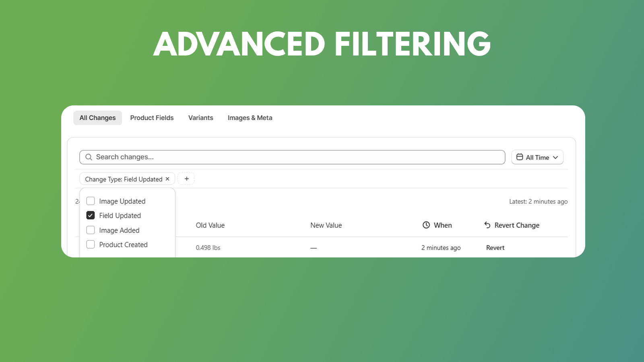The height and width of the screenshot is (362, 644).
Task: Open the All Time date range dropdown
Action: pos(537,157)
